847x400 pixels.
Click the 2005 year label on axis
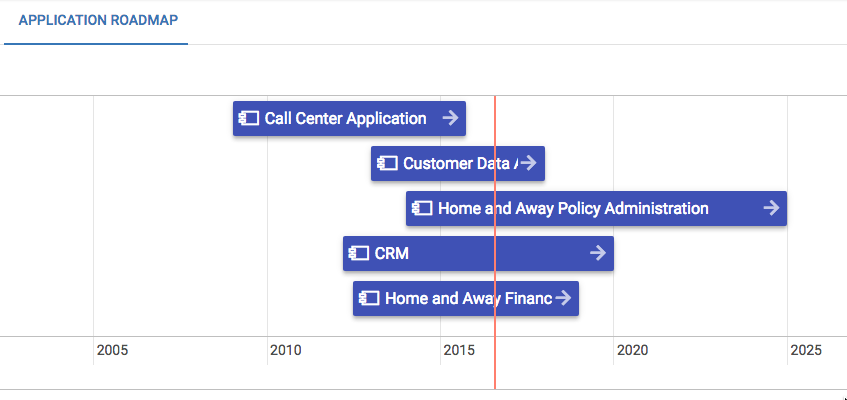coord(112,351)
